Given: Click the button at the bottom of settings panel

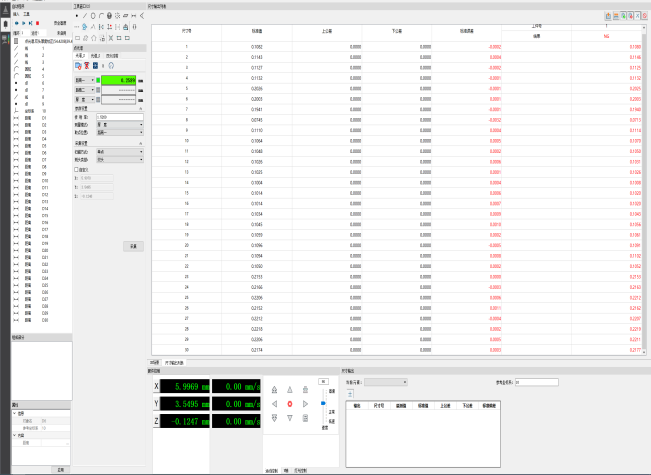Looking at the screenshot, I should [130, 245].
